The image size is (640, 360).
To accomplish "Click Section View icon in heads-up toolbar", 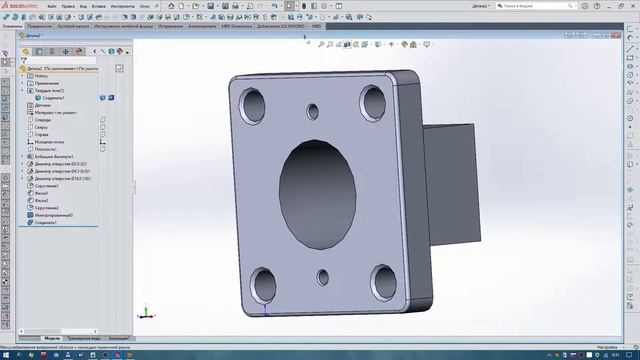I will (x=347, y=44).
